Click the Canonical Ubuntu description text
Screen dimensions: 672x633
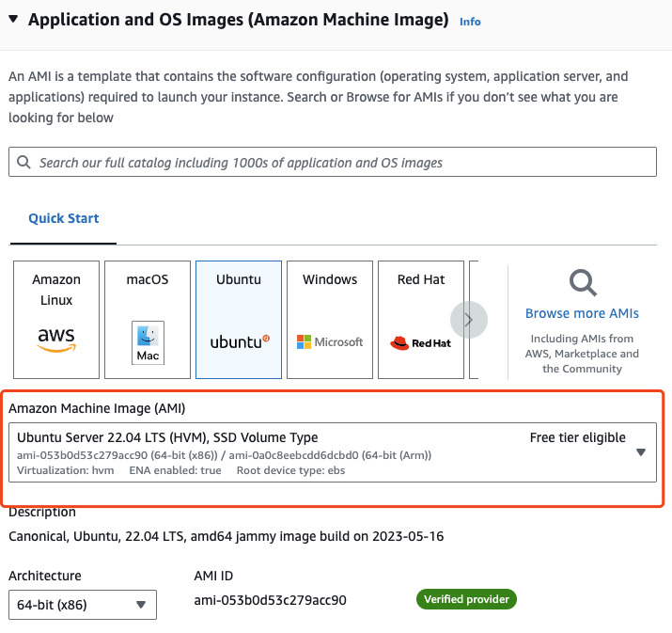pyautogui.click(x=226, y=536)
